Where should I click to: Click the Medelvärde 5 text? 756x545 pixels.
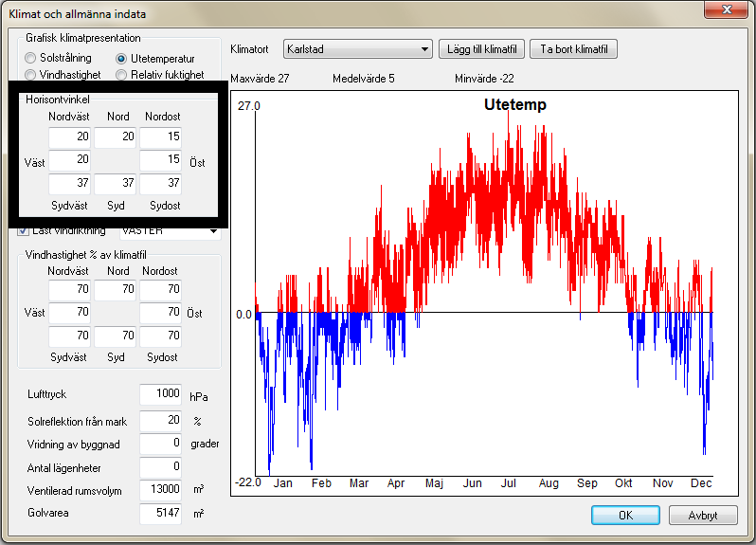364,79
